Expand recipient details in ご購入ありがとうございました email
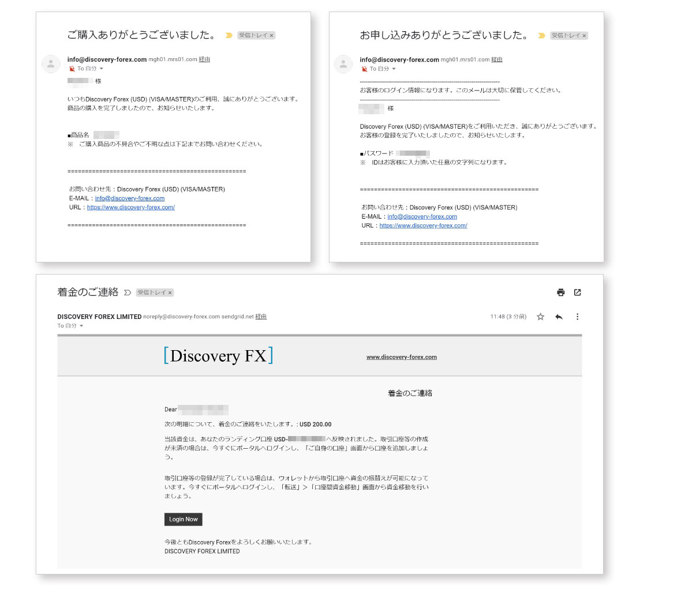Image resolution: width=700 pixels, height=597 pixels. 102,69
